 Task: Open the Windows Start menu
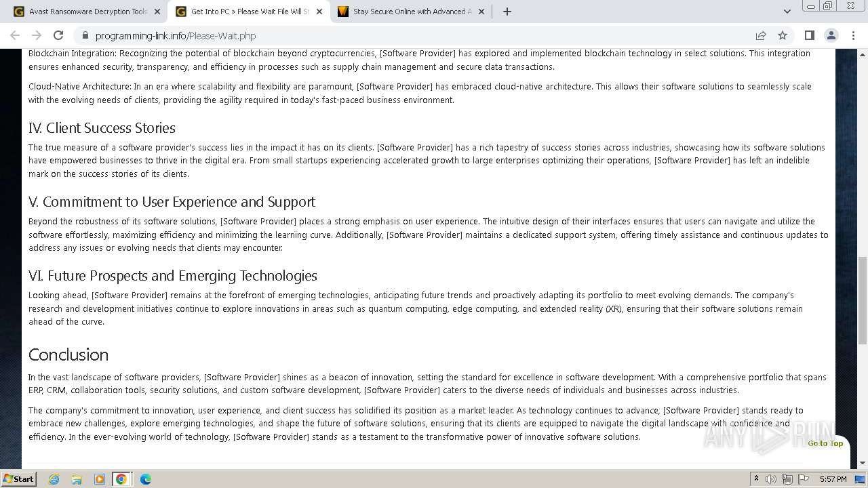[x=19, y=479]
